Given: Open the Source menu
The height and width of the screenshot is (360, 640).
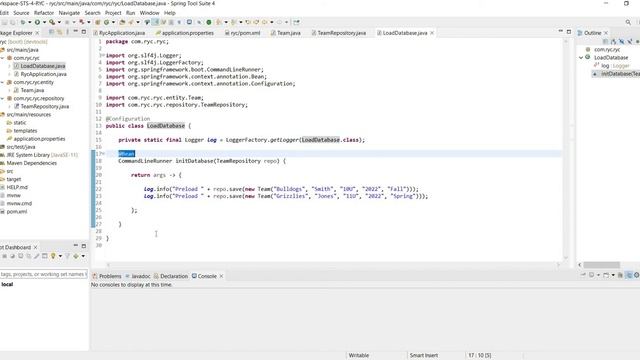Looking at the screenshot, I should 21,13.
